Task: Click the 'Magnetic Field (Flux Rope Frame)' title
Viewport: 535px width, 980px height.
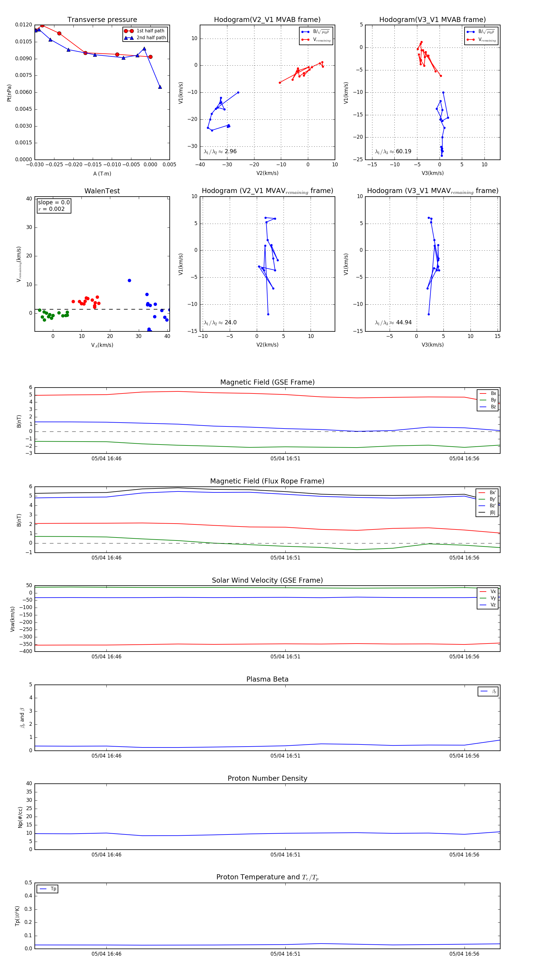Action: click(267, 481)
